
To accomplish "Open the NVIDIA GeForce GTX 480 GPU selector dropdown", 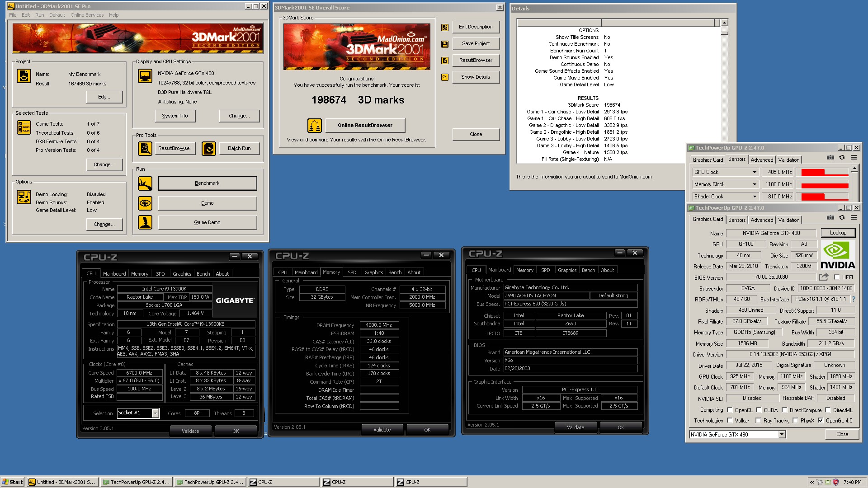I will (x=782, y=435).
